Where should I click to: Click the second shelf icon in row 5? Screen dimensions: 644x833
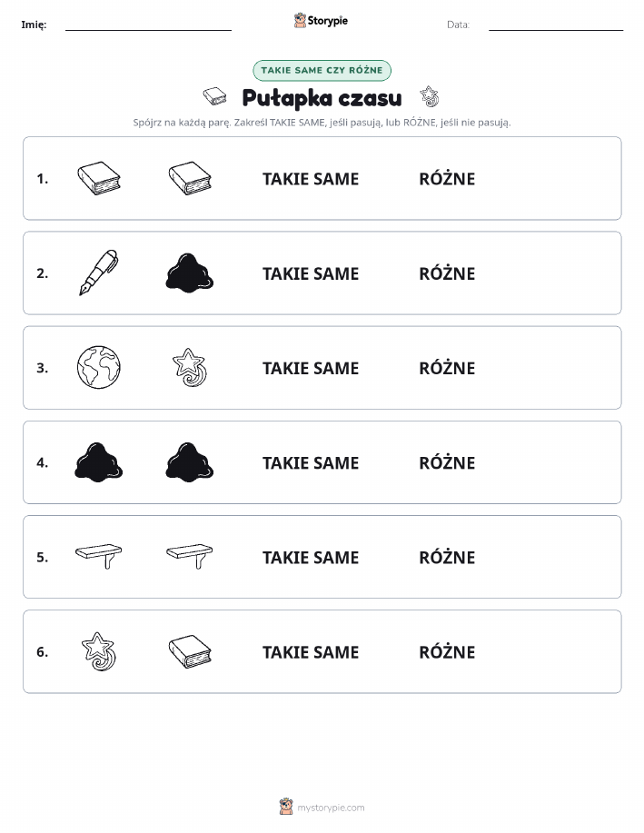(x=190, y=556)
